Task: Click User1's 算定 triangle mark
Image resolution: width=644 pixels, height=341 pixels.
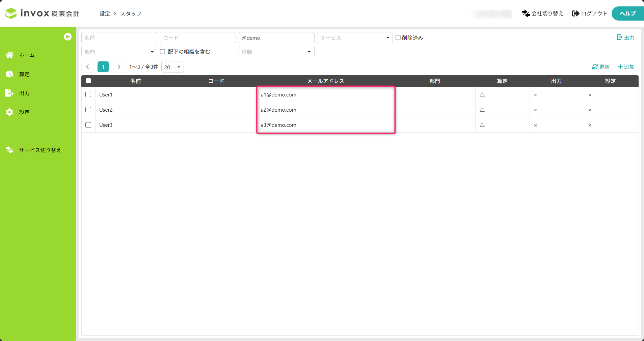Action: pyautogui.click(x=482, y=94)
